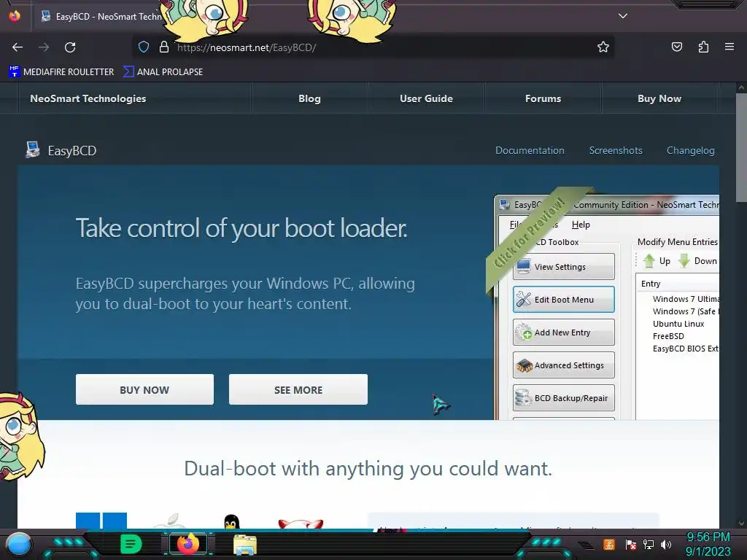This screenshot has width=747, height=560.
Task: Click the forward navigation arrow
Action: point(44,47)
